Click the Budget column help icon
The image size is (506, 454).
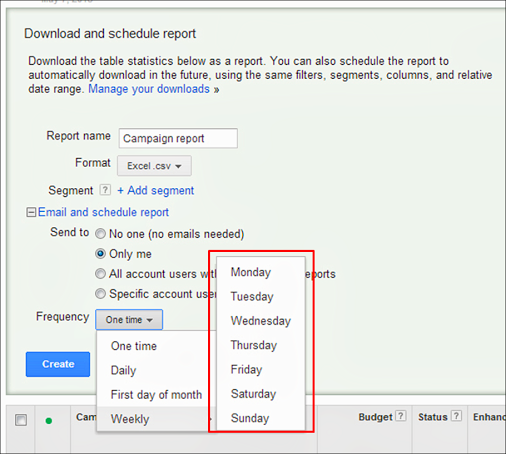(x=401, y=416)
